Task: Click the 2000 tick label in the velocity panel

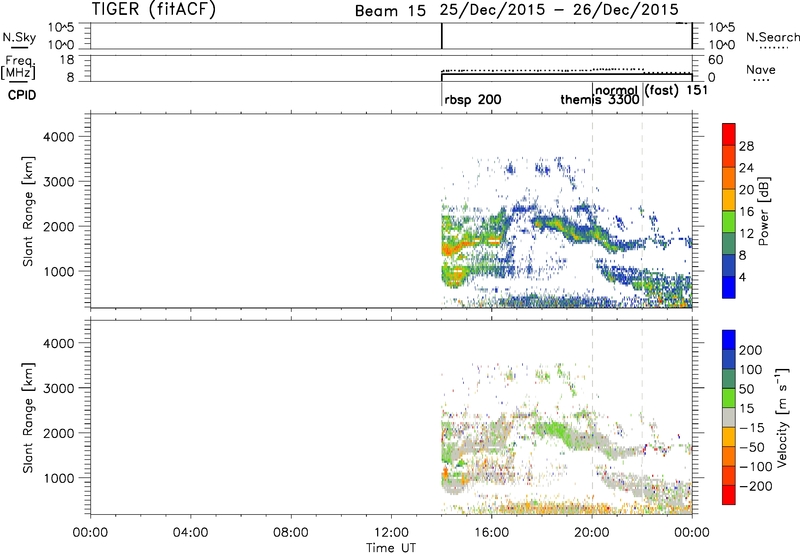Action: click(59, 433)
